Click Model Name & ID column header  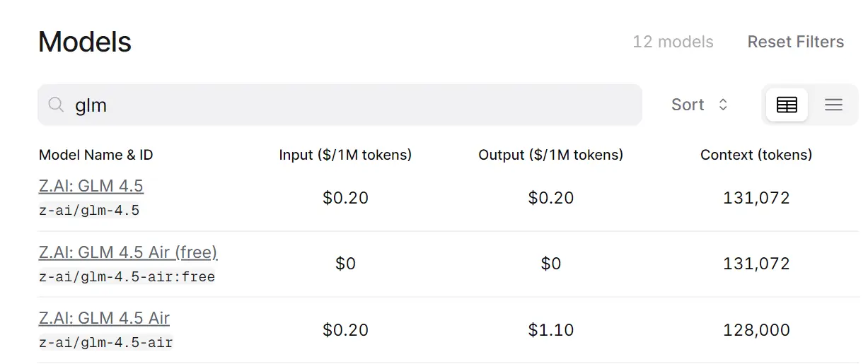[96, 155]
